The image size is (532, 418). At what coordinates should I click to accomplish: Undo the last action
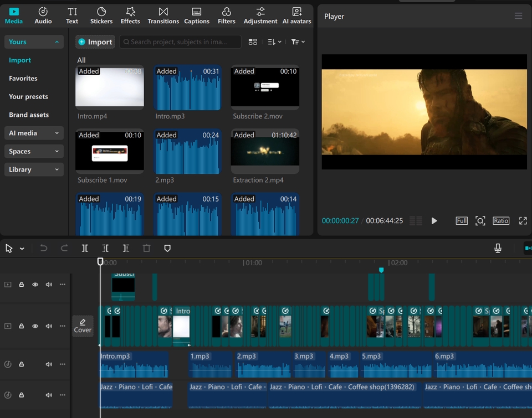point(43,248)
